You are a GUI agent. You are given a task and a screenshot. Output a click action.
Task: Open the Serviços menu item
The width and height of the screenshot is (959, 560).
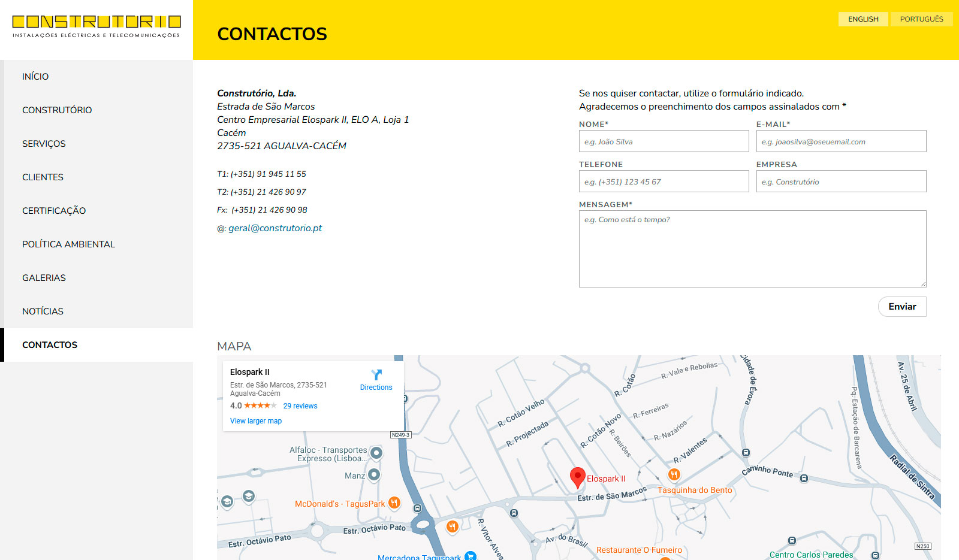(44, 144)
